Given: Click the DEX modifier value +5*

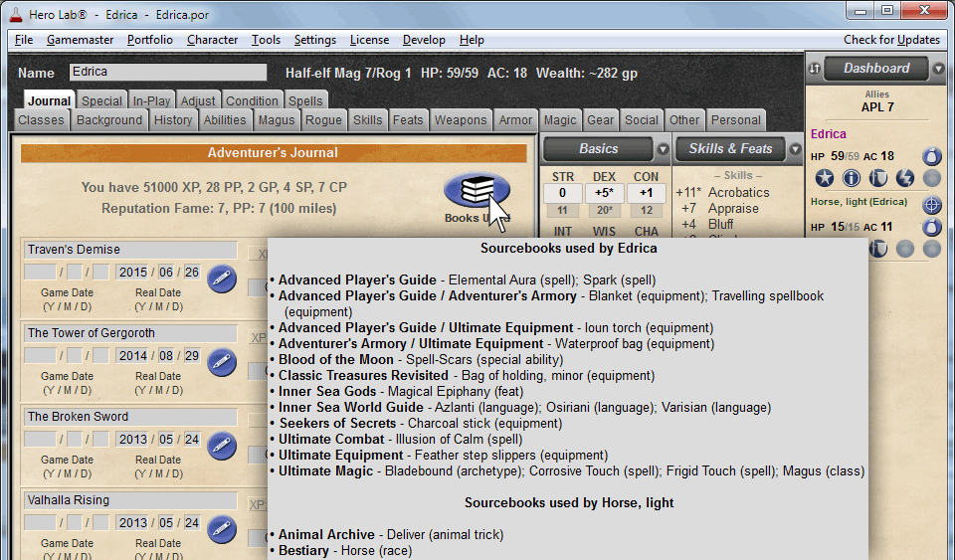Looking at the screenshot, I should click(x=604, y=193).
